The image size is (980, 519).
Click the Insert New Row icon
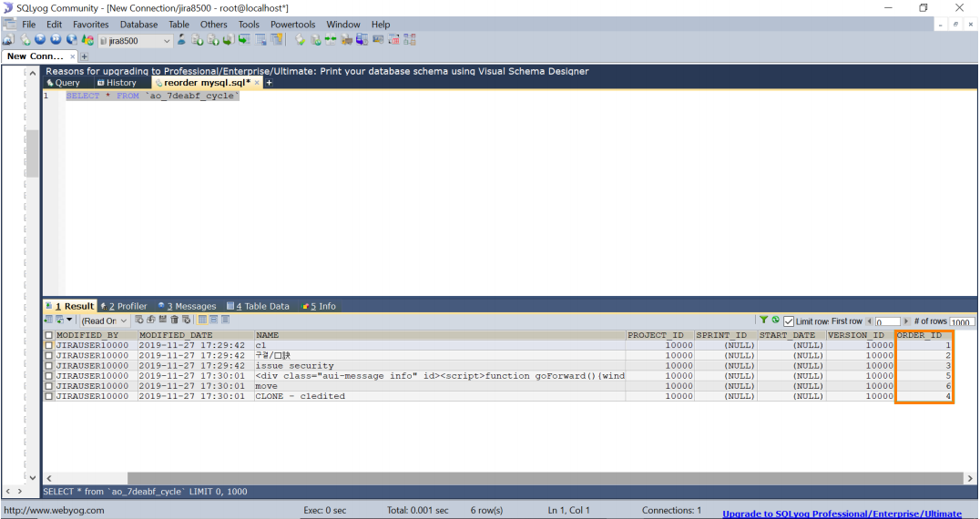click(x=138, y=320)
